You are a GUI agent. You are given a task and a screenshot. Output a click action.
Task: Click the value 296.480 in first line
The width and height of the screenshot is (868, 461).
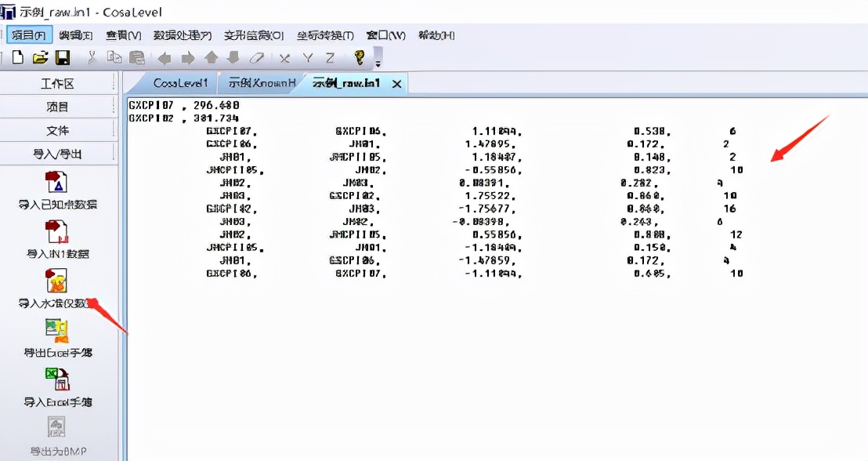click(x=216, y=105)
